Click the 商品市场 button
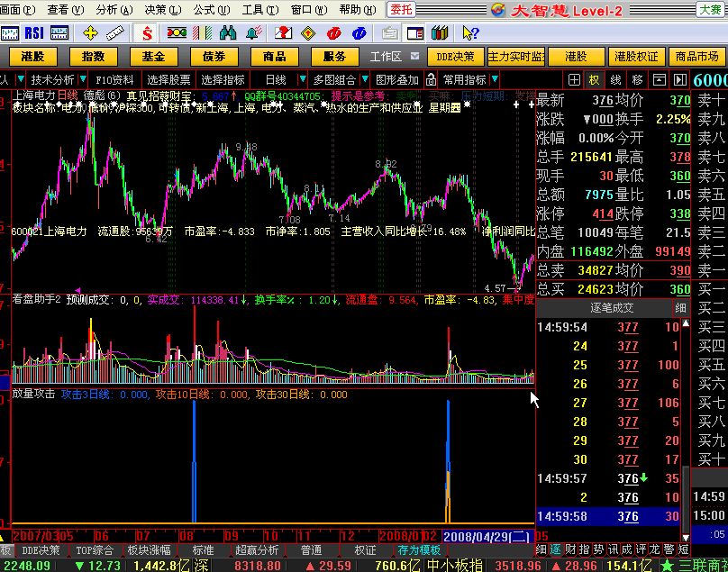The image size is (728, 572). 696,57
